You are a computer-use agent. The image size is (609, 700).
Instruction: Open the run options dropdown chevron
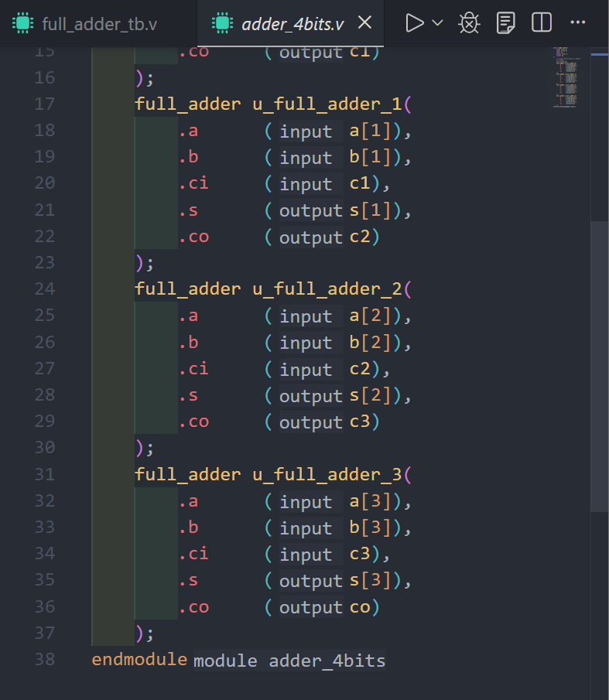437,23
